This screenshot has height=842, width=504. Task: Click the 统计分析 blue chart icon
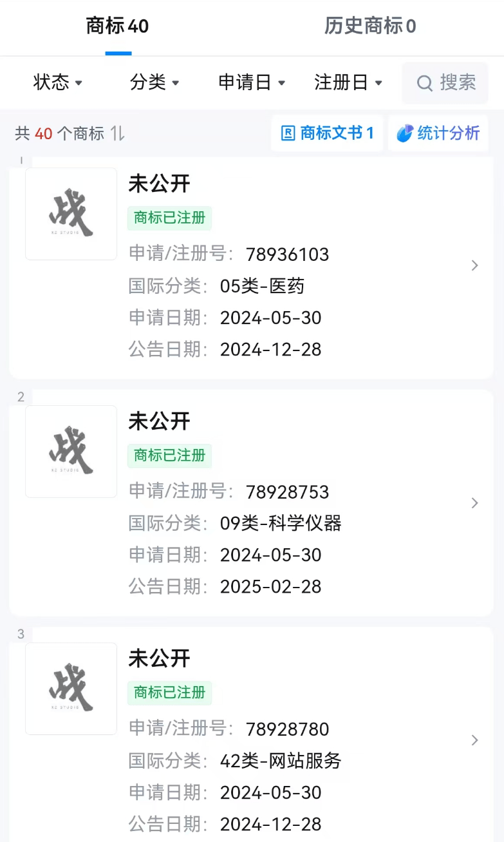405,133
